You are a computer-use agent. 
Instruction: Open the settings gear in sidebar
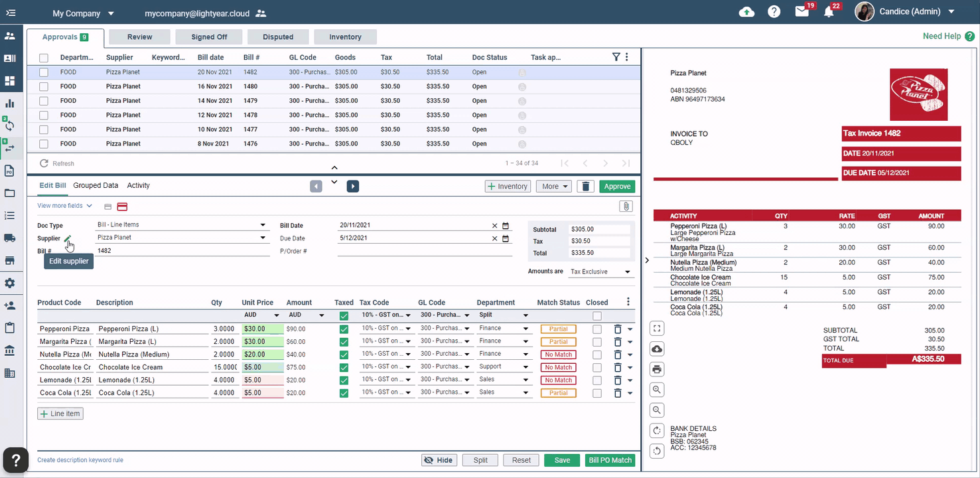pyautogui.click(x=10, y=283)
